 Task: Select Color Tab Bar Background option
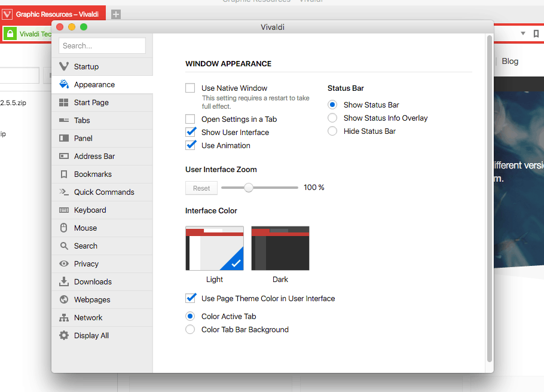click(x=190, y=329)
